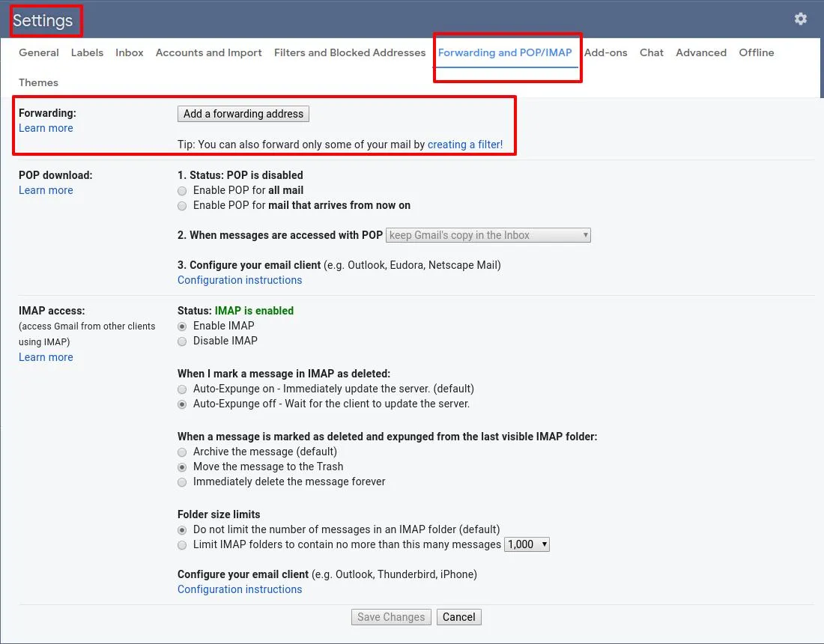
Task: Click the Settings page title
Action: click(43, 20)
